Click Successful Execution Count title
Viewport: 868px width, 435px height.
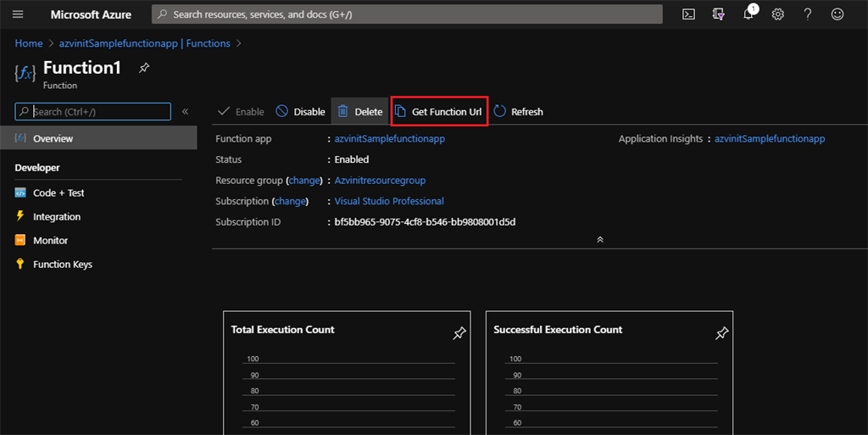(558, 329)
